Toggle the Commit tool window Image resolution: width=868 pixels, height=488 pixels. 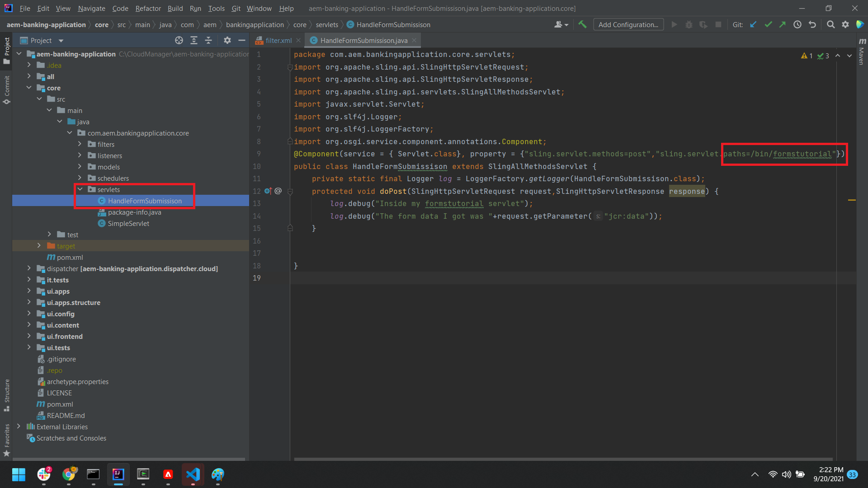[x=7, y=89]
